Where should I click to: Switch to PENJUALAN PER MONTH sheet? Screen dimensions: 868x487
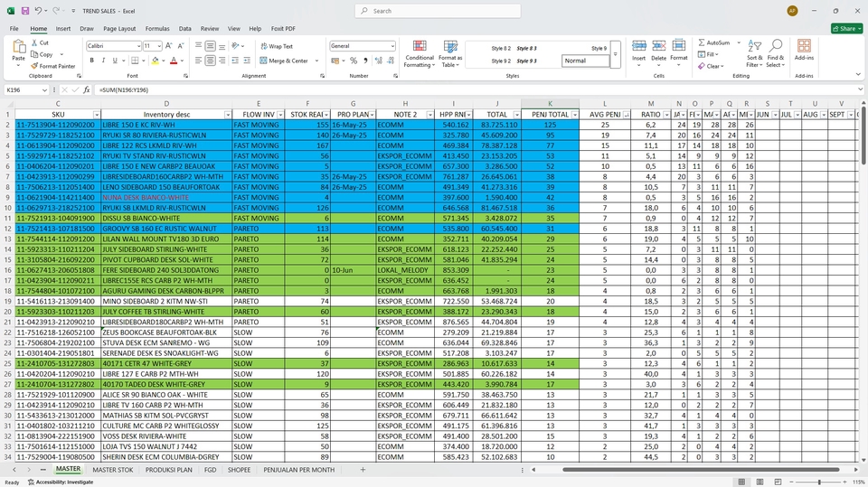click(299, 470)
